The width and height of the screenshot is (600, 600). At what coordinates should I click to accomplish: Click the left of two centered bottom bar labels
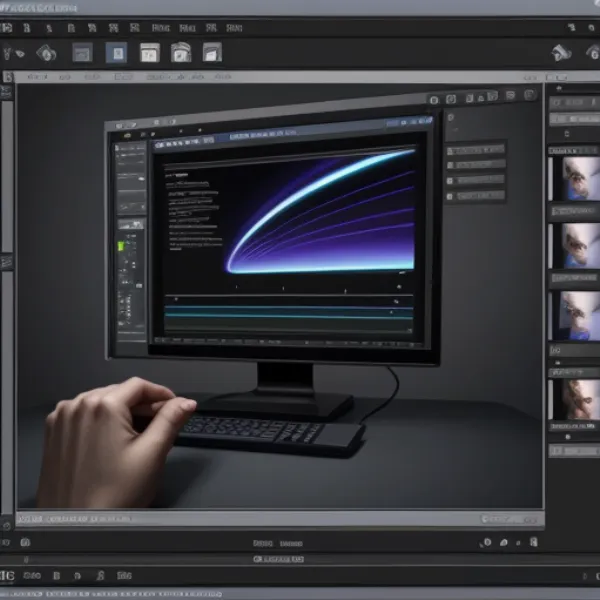pyautogui.click(x=263, y=543)
